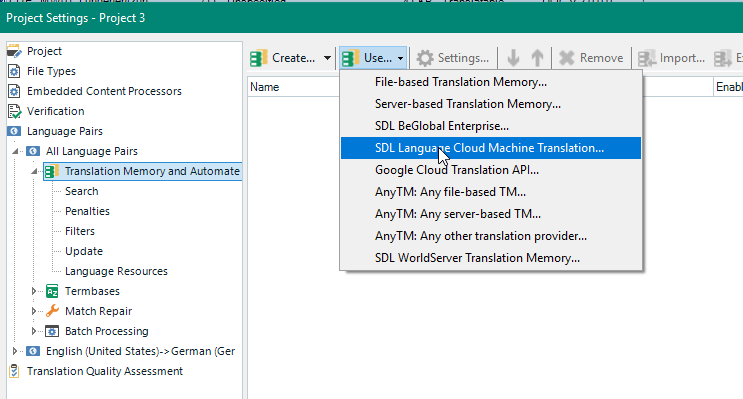The image size is (743, 399).
Task: Move provider down with the down arrow
Action: coord(513,58)
